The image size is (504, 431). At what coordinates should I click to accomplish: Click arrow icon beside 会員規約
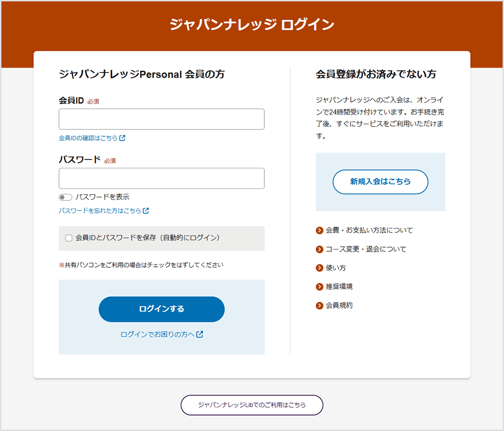[319, 305]
